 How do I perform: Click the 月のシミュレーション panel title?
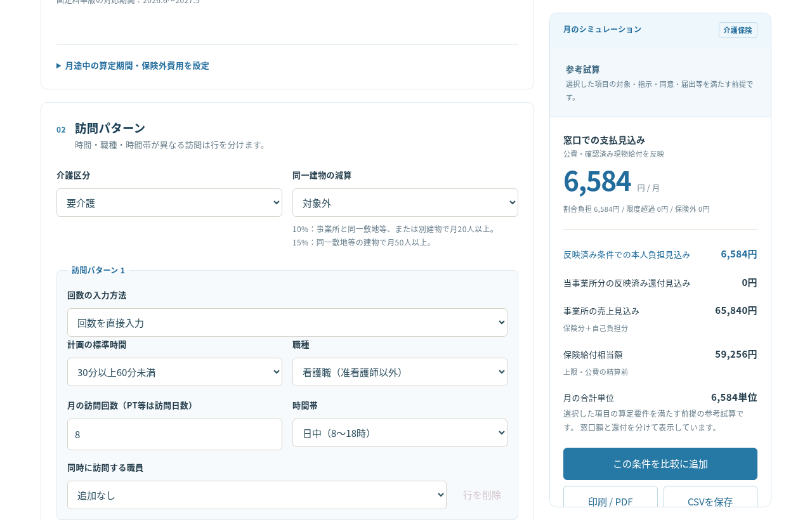[602, 29]
